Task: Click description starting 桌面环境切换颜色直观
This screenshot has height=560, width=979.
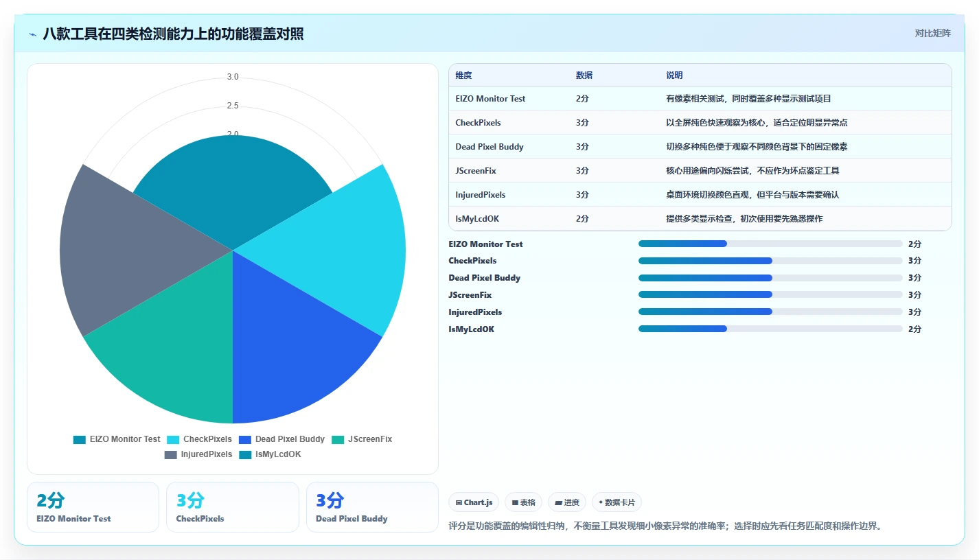Action: pos(752,195)
